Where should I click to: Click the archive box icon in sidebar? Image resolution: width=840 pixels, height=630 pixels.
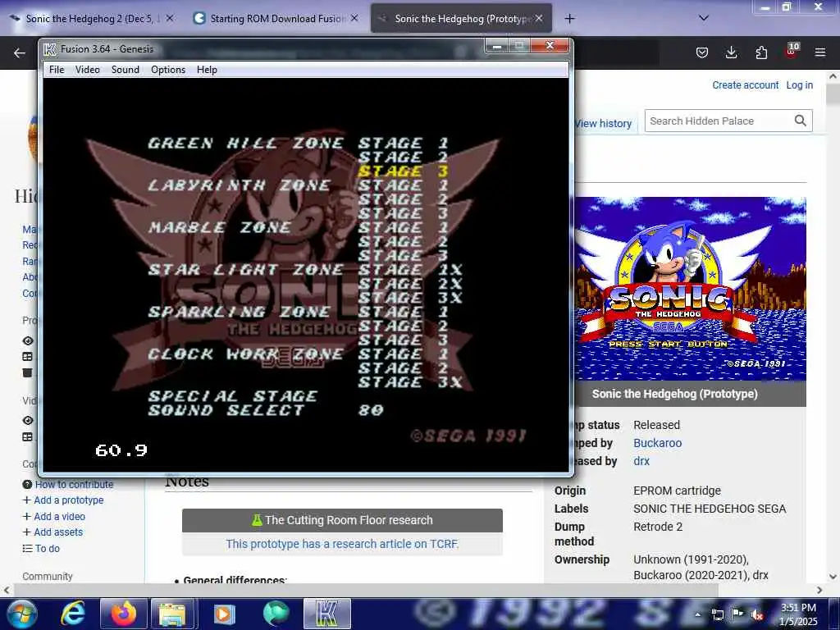28,373
